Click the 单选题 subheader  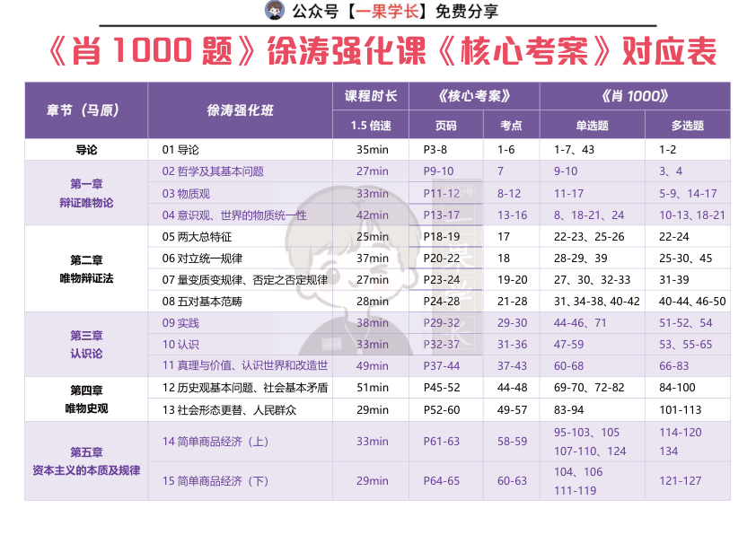click(x=592, y=126)
